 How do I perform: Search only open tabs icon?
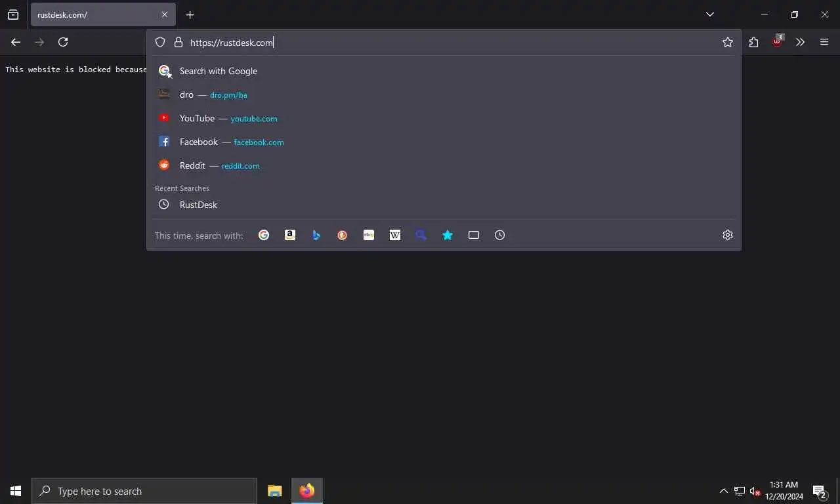tap(474, 235)
